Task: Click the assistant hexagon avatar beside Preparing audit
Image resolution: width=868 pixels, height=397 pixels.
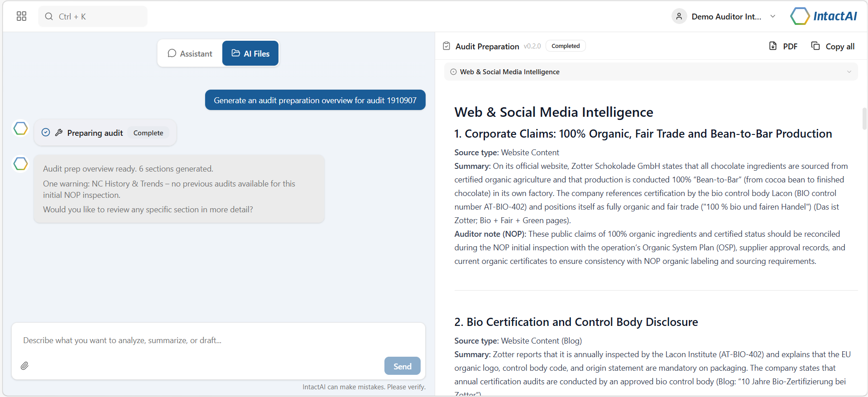Action: click(x=20, y=129)
